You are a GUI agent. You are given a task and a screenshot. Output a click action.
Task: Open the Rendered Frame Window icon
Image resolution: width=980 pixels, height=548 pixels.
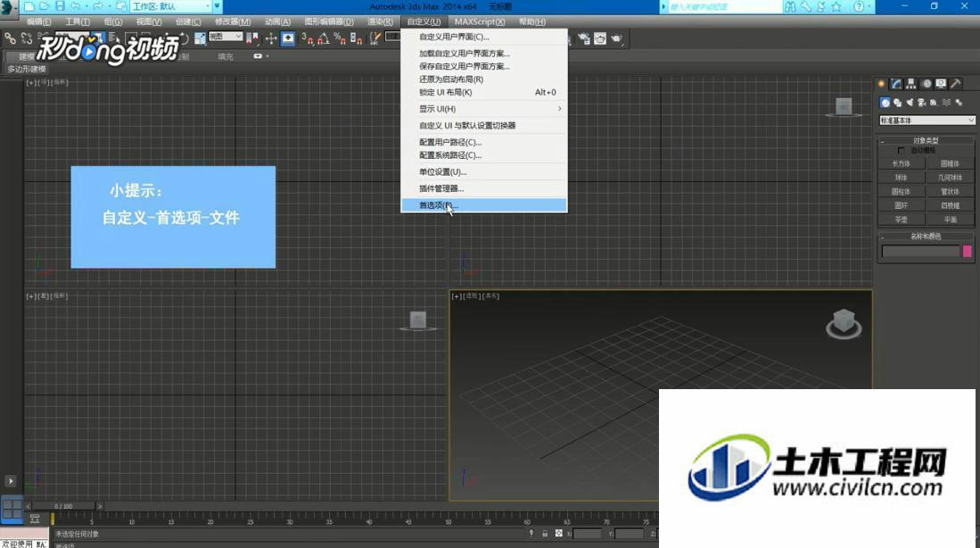click(600, 38)
